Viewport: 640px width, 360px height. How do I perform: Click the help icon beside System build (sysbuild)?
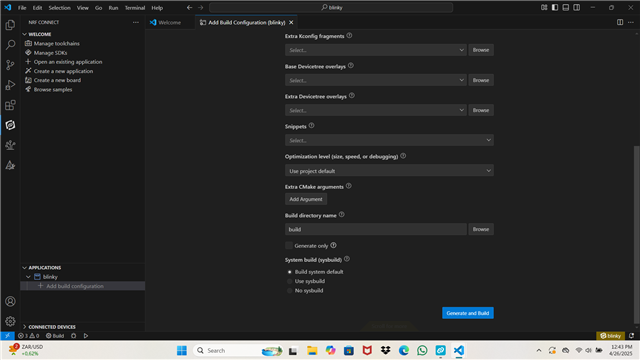(347, 259)
